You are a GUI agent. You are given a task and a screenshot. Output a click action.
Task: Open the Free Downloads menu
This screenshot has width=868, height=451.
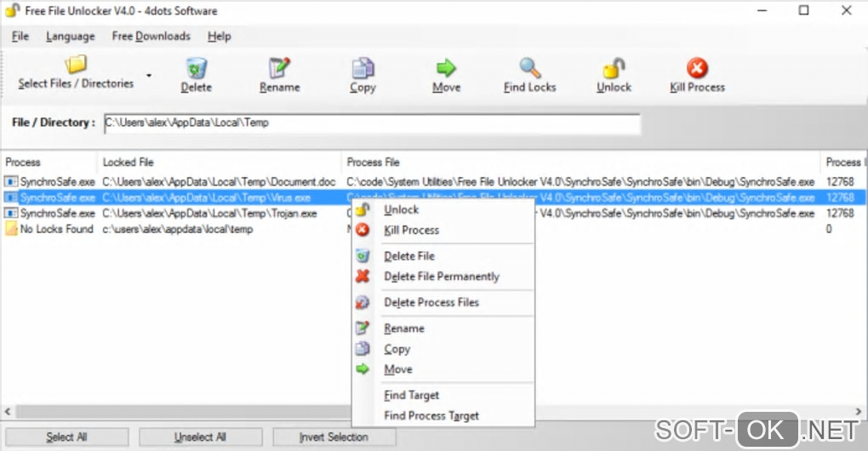pyautogui.click(x=151, y=37)
